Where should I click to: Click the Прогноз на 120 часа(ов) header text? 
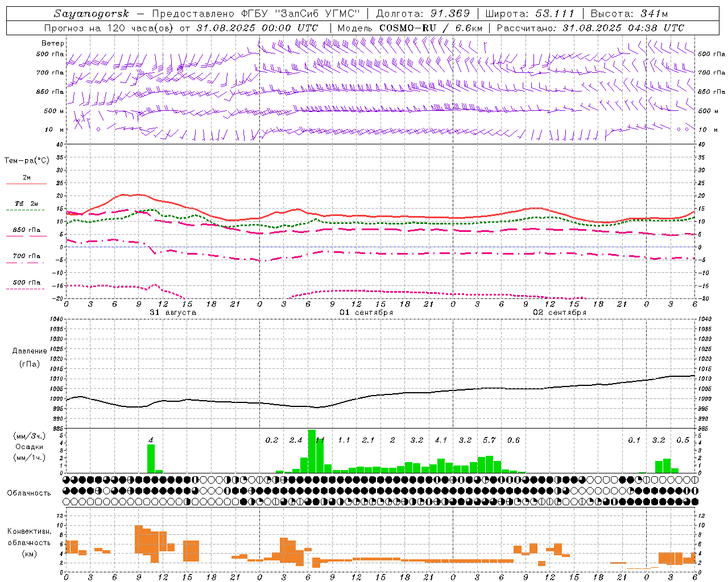click(110, 28)
